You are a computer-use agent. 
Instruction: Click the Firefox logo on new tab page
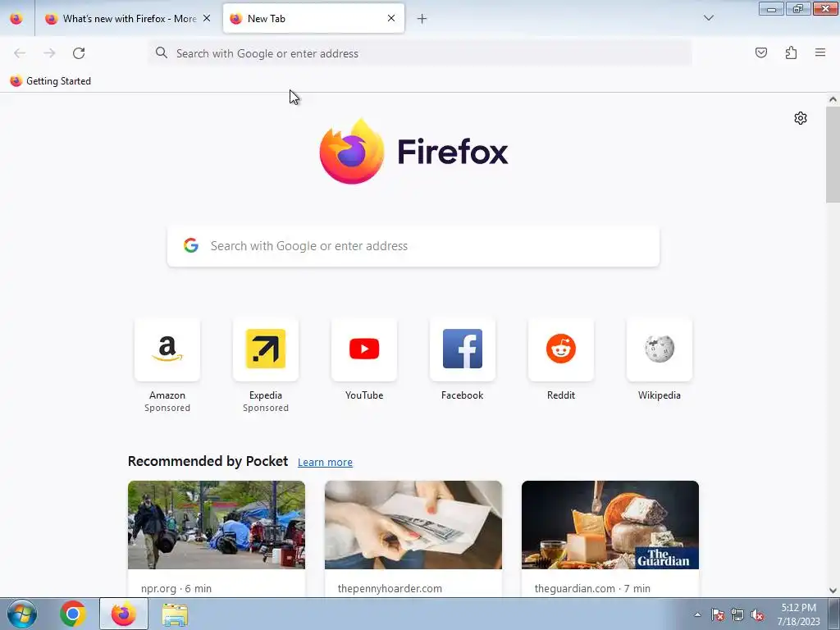point(413,151)
